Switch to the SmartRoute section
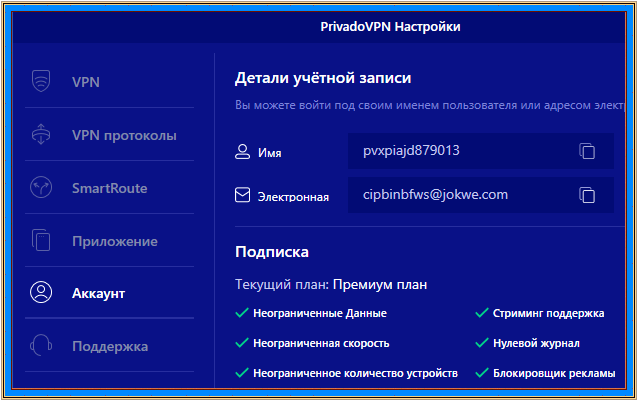Viewport: 637px width, 400px height. (x=109, y=188)
